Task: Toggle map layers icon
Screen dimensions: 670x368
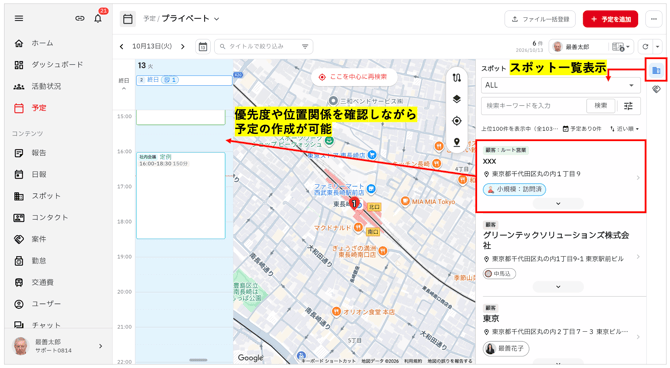Action: [457, 99]
